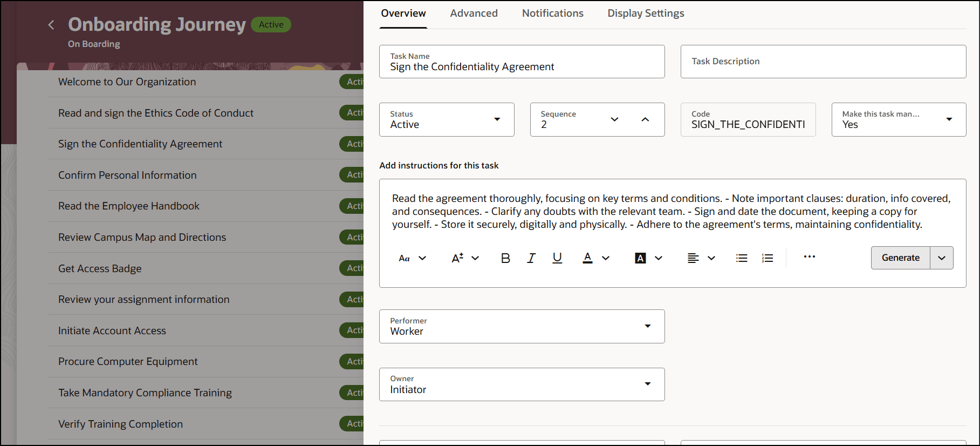Open the text alignment options
Viewport: 980px width, 446px height.
click(x=693, y=258)
